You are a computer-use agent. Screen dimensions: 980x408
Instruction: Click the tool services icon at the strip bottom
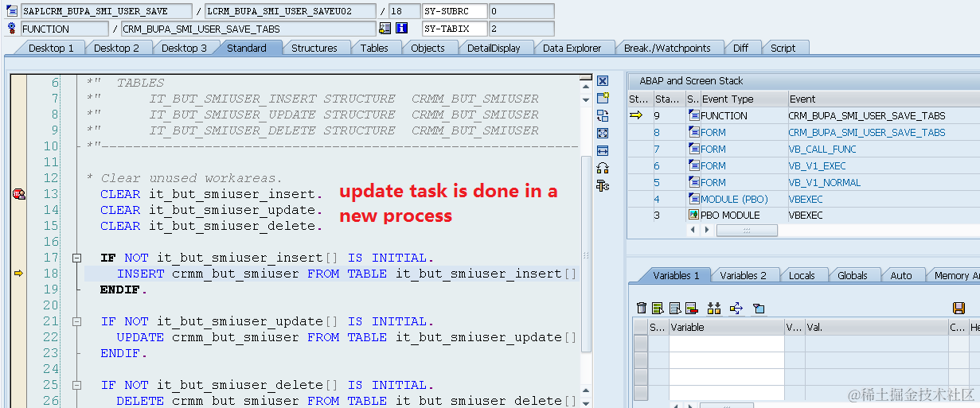[x=603, y=185]
